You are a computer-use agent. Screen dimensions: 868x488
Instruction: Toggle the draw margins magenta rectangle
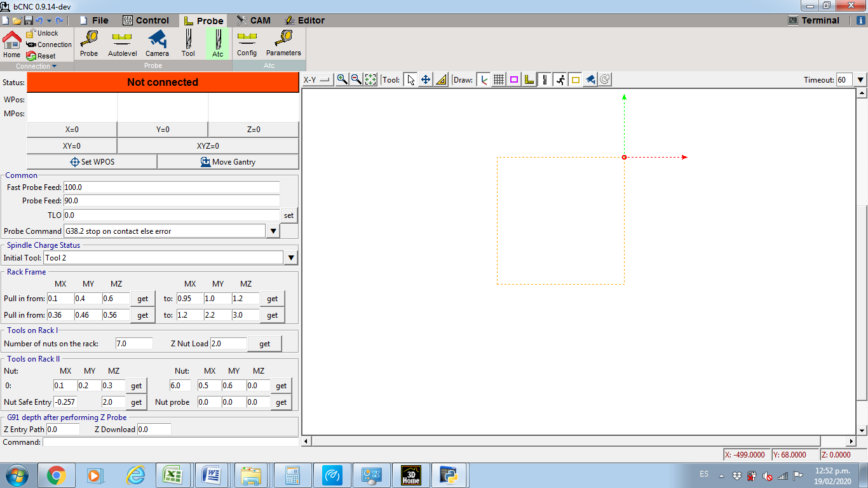[514, 79]
